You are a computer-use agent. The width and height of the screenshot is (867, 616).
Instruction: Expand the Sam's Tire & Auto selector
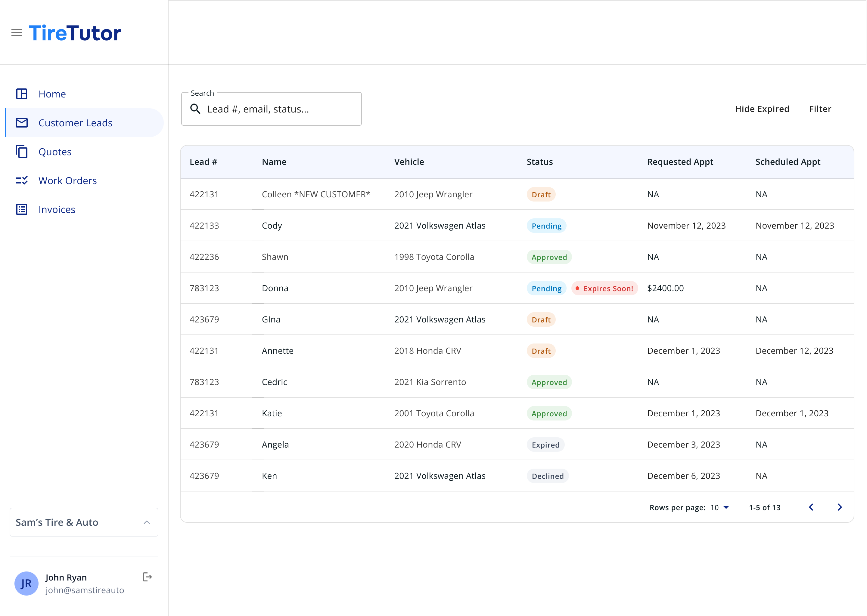tap(83, 522)
